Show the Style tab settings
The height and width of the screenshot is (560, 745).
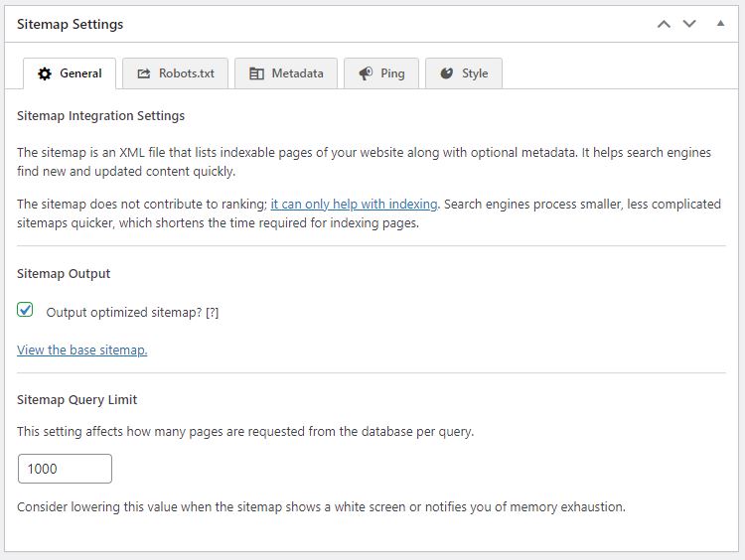pos(475,73)
